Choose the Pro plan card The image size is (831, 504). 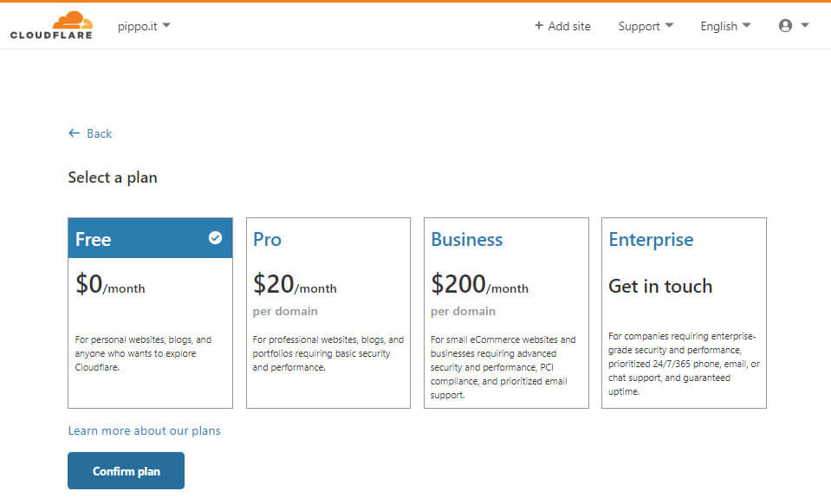[328, 313]
